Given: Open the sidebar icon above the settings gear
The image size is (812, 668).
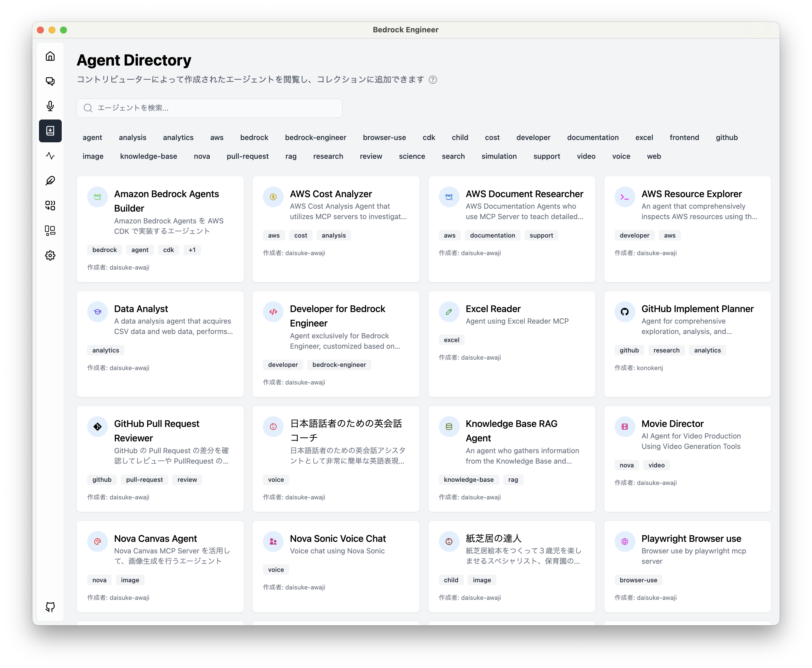Looking at the screenshot, I should (50, 230).
